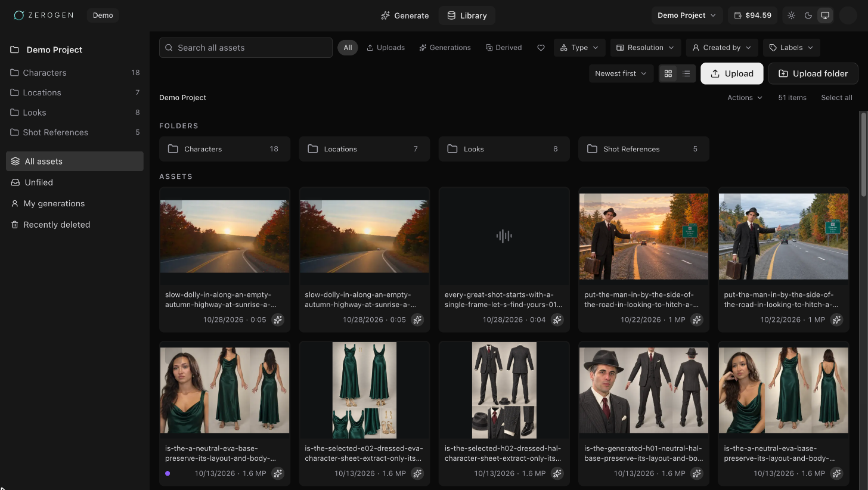The image size is (868, 490).
Task: Select All assets in sidebar
Action: tap(75, 161)
